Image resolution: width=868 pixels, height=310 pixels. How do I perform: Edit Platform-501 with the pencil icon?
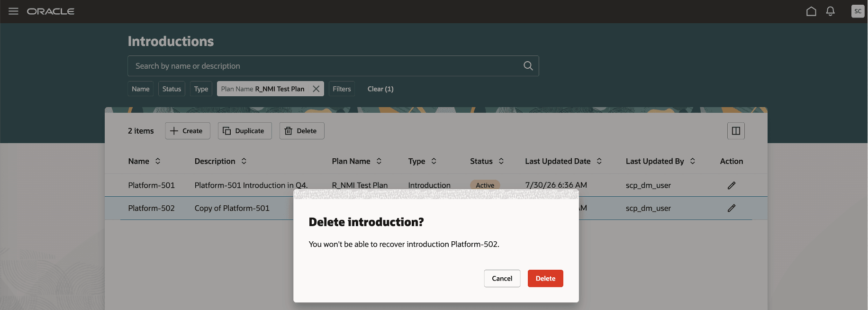[732, 185]
